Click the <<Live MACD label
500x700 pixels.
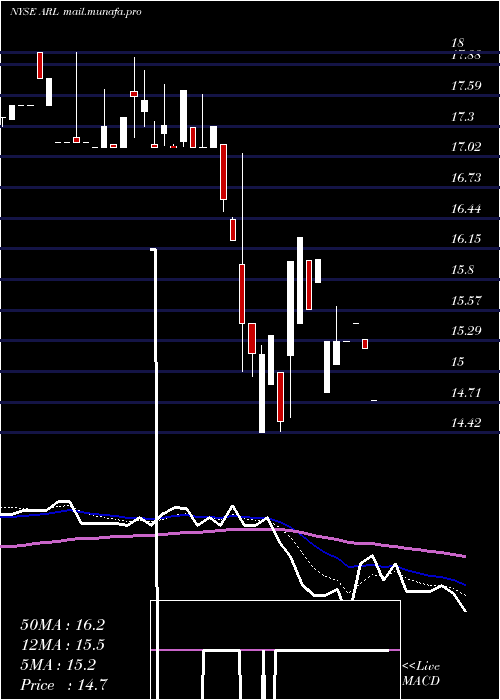421,674
